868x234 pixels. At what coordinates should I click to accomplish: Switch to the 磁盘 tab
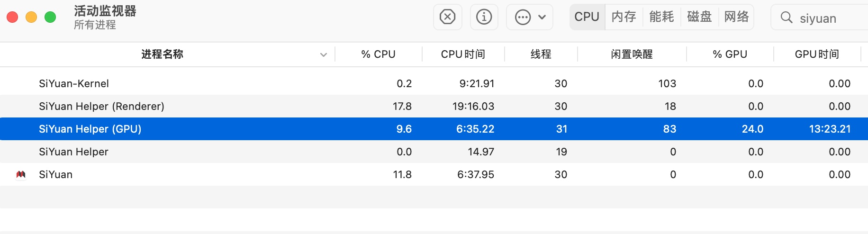[699, 17]
